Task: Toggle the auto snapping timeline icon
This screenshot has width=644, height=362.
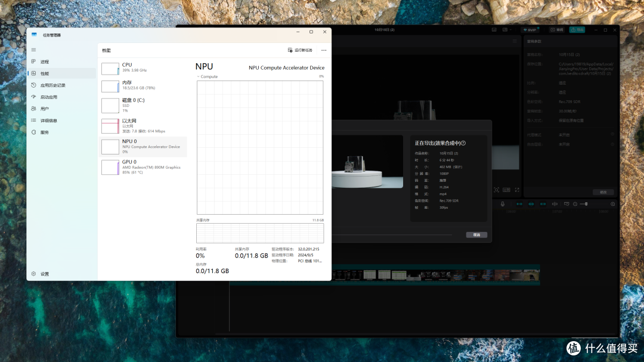Action: (531, 204)
